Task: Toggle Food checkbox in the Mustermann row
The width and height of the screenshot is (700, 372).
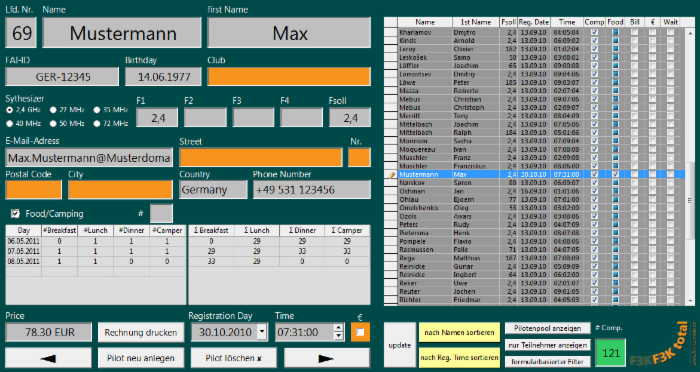Action: [615, 175]
